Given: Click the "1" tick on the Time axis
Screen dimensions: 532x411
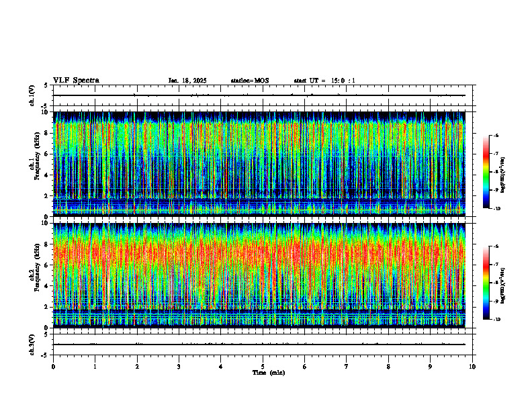Looking at the screenshot, I should [95, 367].
